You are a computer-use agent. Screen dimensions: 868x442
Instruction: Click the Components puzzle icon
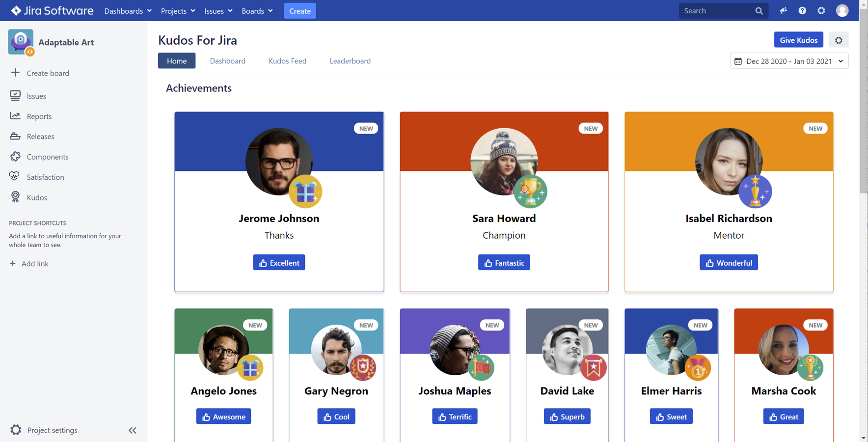[15, 156]
